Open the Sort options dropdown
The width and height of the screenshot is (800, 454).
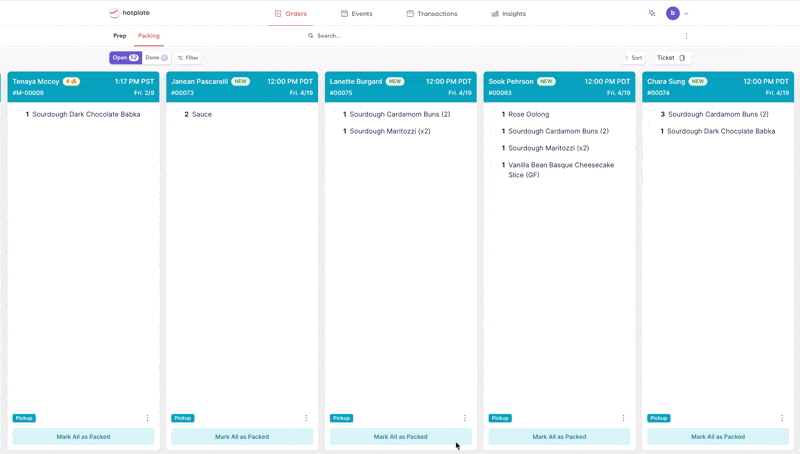coord(634,58)
